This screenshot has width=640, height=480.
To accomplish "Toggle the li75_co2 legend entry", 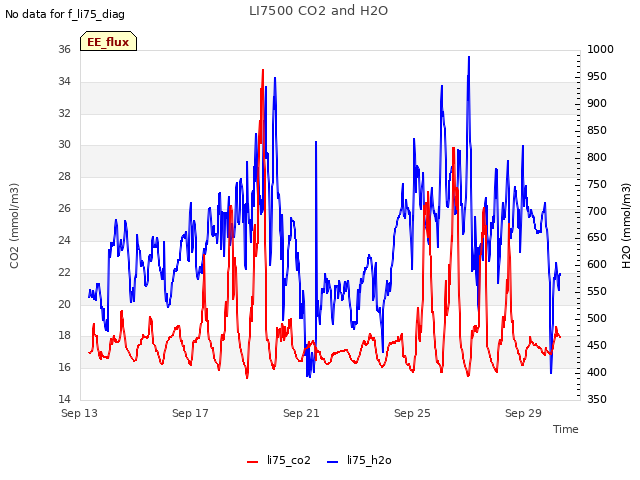I will click(x=279, y=460).
